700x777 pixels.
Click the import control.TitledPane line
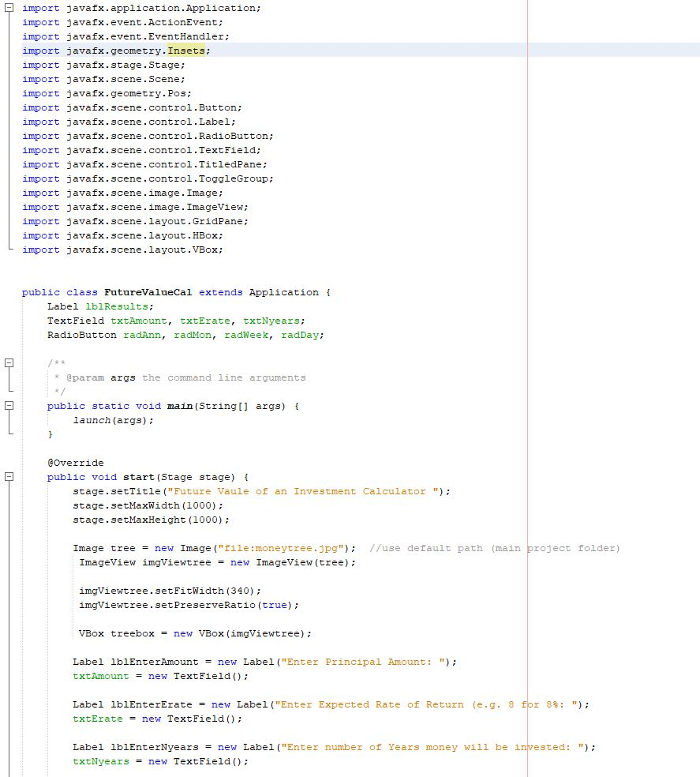click(x=144, y=164)
